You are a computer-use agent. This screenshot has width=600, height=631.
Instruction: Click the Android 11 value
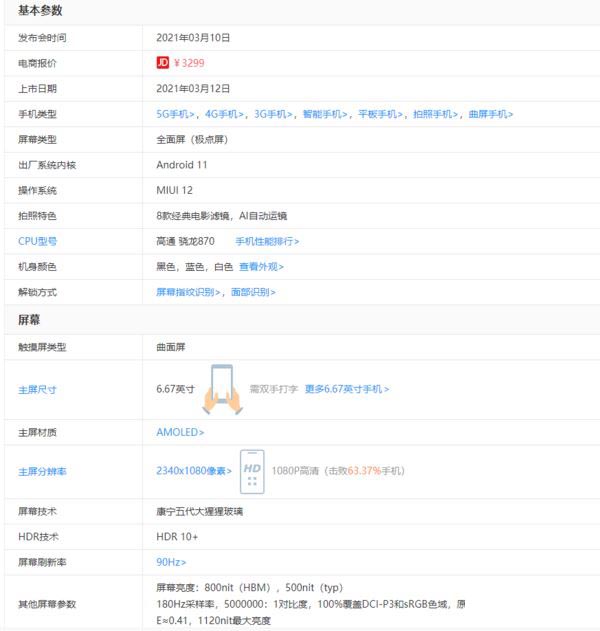click(182, 165)
